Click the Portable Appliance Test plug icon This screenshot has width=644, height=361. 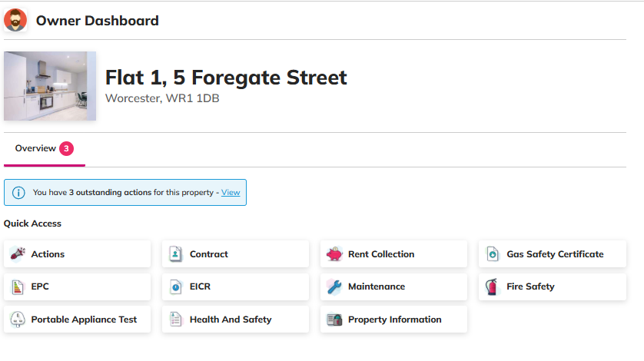[18, 320]
